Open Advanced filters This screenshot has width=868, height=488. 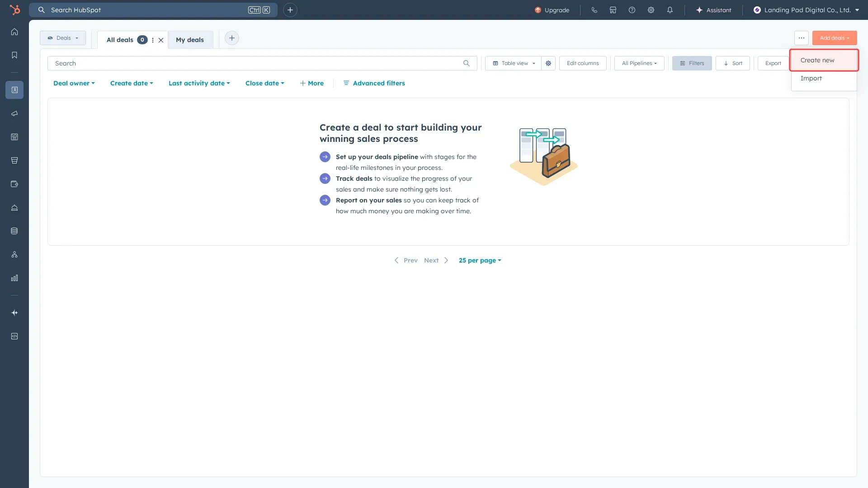tap(378, 83)
